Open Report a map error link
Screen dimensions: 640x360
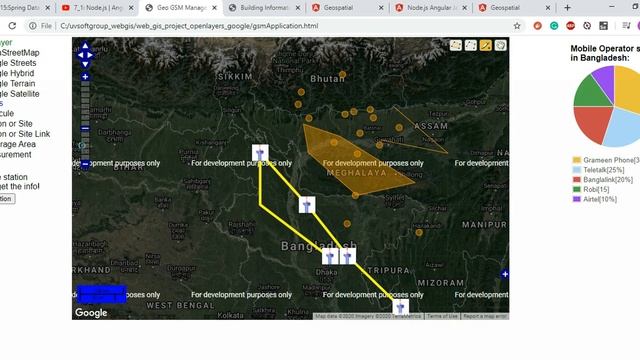click(x=484, y=316)
